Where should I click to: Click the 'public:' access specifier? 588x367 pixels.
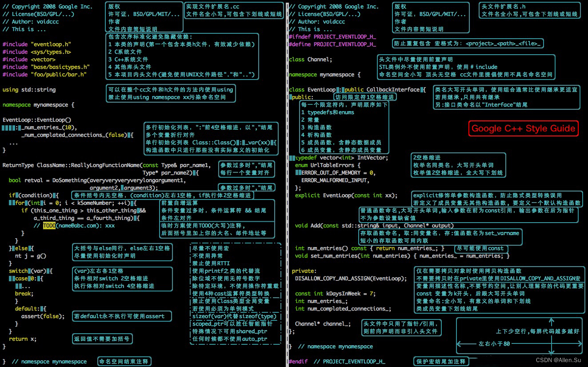[302, 97]
